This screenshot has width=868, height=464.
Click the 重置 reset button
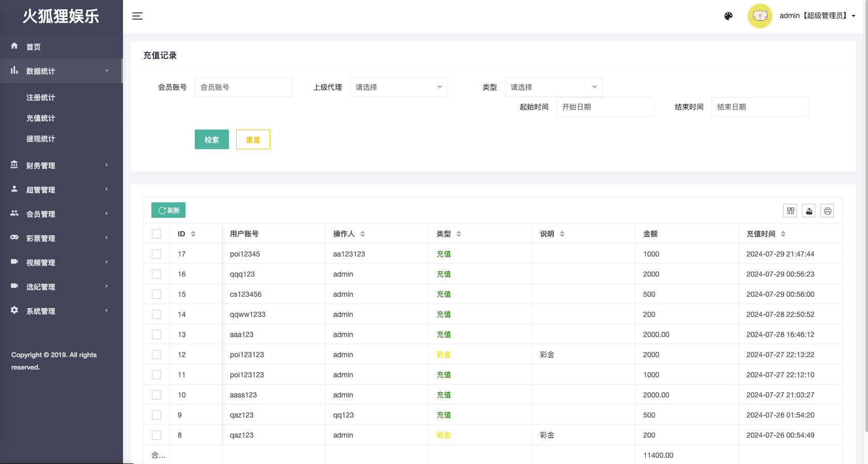coord(253,139)
